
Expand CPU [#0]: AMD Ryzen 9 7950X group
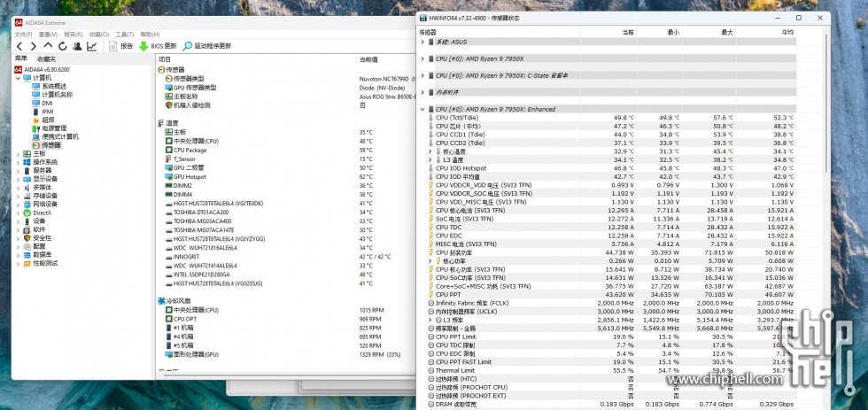pyautogui.click(x=423, y=58)
